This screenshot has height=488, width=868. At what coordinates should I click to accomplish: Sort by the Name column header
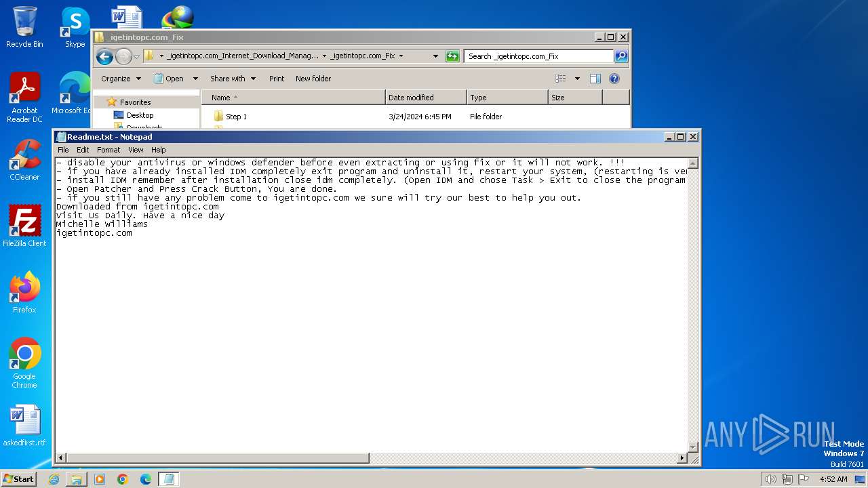tap(293, 98)
